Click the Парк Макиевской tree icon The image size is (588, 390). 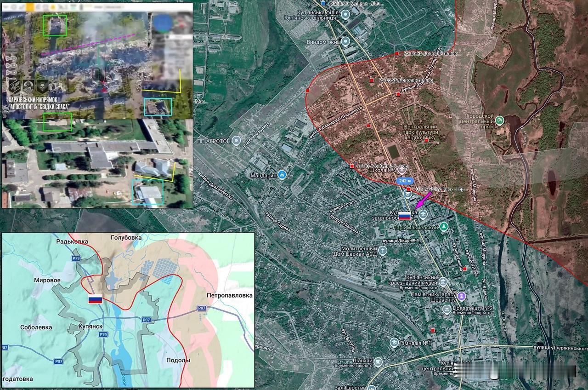click(x=444, y=227)
